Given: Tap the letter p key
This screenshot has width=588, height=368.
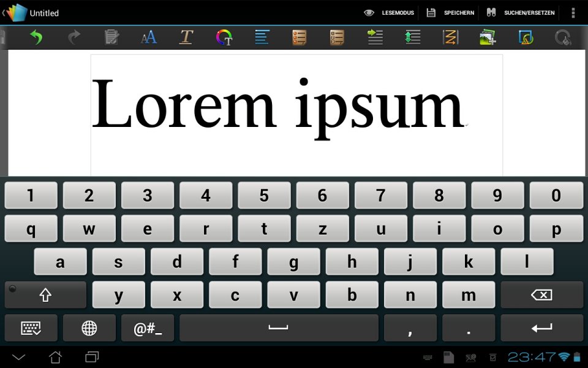Looking at the screenshot, I should pyautogui.click(x=556, y=228).
